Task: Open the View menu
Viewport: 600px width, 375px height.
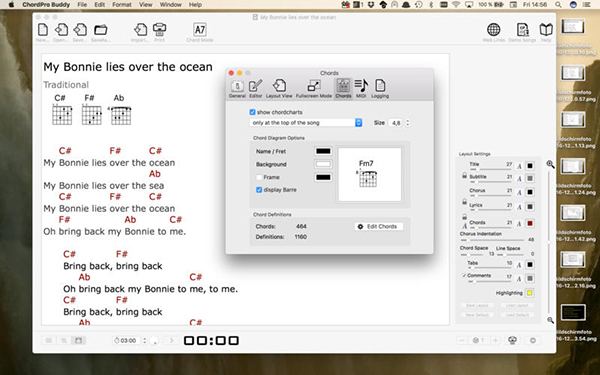Action: pos(146,5)
